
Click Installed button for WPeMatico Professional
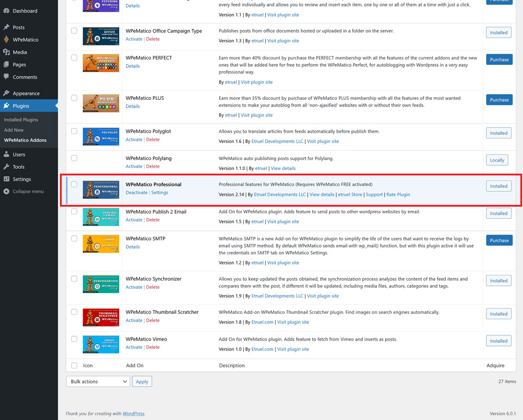[498, 186]
